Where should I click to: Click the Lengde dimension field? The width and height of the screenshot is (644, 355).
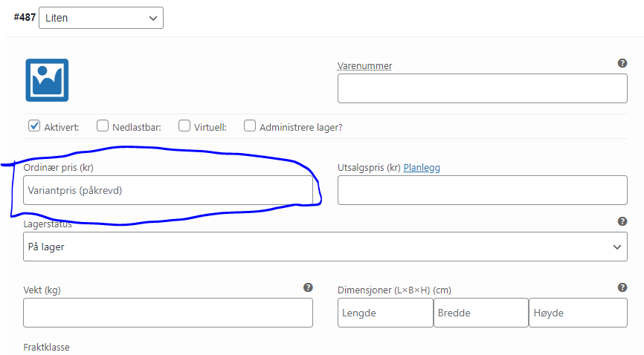pyautogui.click(x=385, y=313)
